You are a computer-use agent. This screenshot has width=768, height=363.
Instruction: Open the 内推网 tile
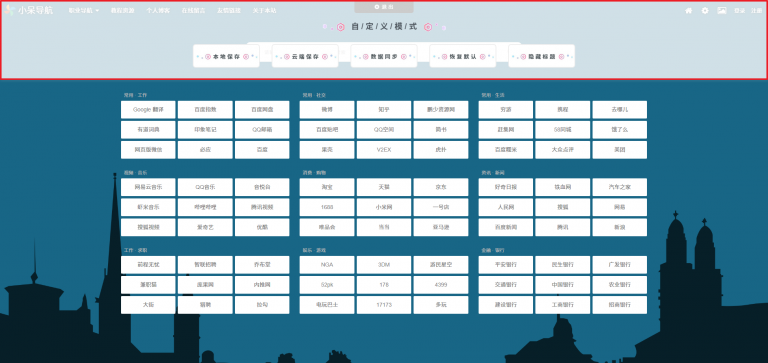[x=262, y=285]
